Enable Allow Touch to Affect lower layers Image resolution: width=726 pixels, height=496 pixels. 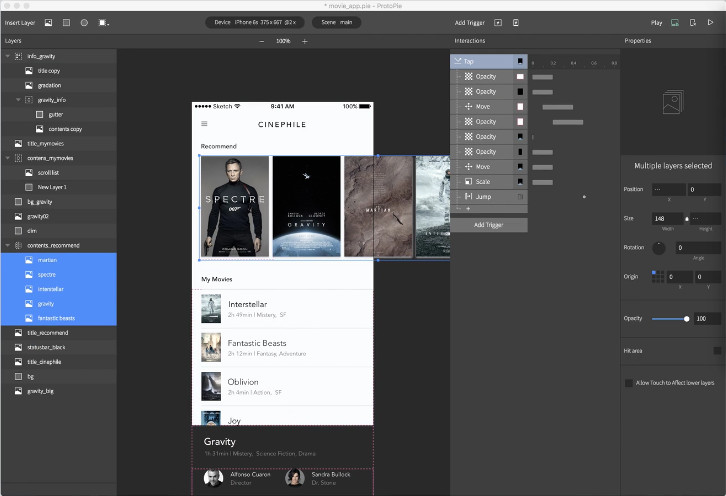pos(629,383)
